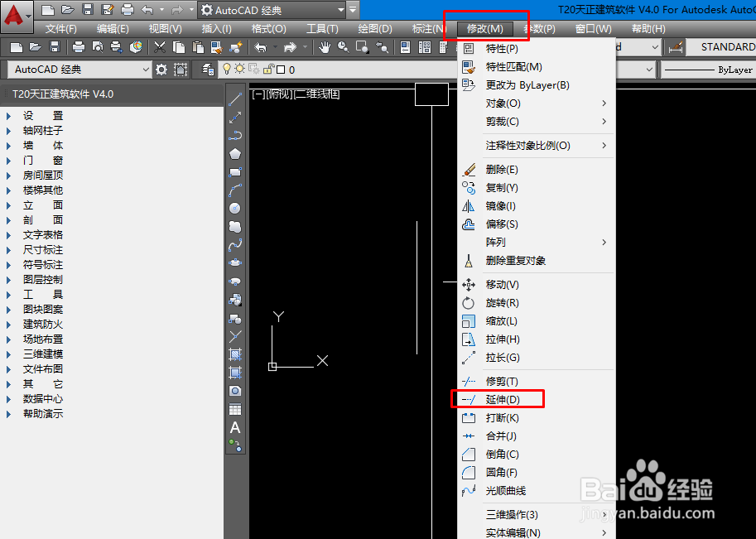Open the 对象(O) submenu
The height and width of the screenshot is (539, 756).
[x=536, y=103]
